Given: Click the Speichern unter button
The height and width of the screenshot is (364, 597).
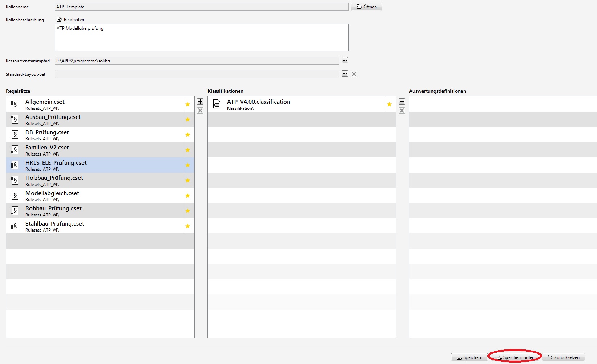Looking at the screenshot, I should click(x=515, y=357).
